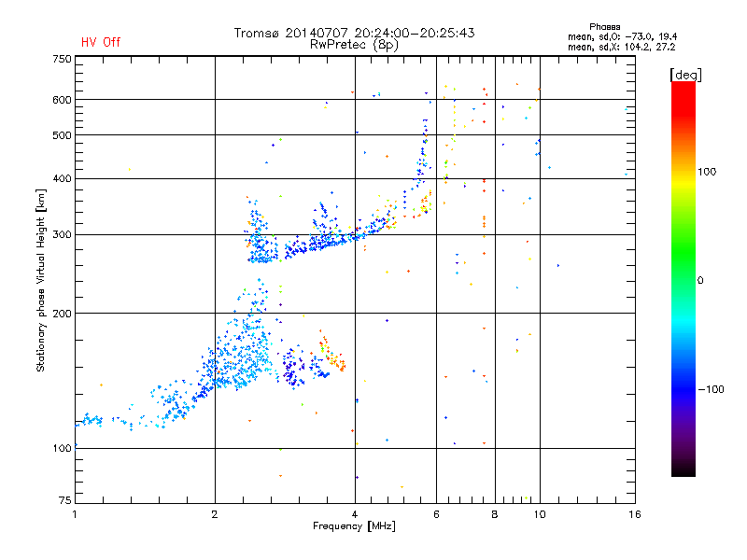Click the 'Stationary phase Virtual Height [km]' label
The height and width of the screenshot is (560, 747).
click(x=41, y=280)
